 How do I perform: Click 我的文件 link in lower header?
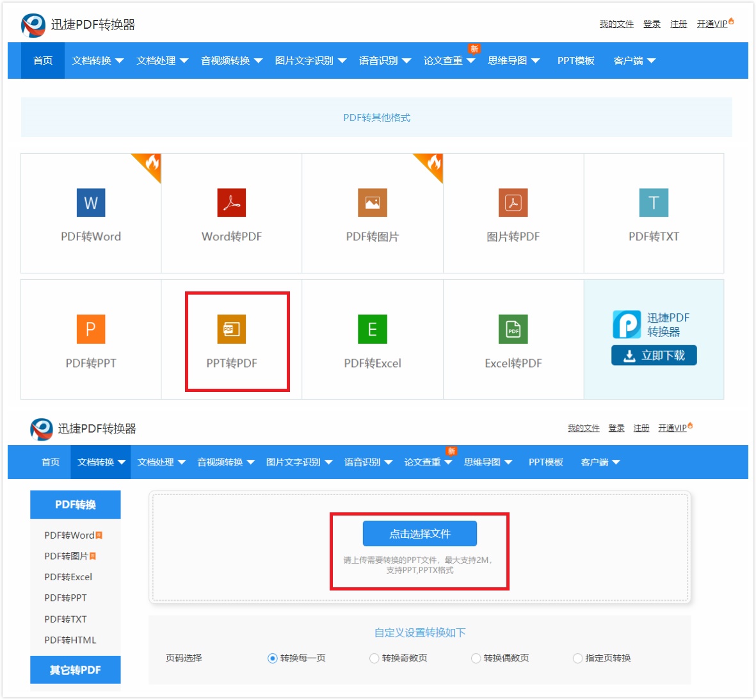coord(583,428)
